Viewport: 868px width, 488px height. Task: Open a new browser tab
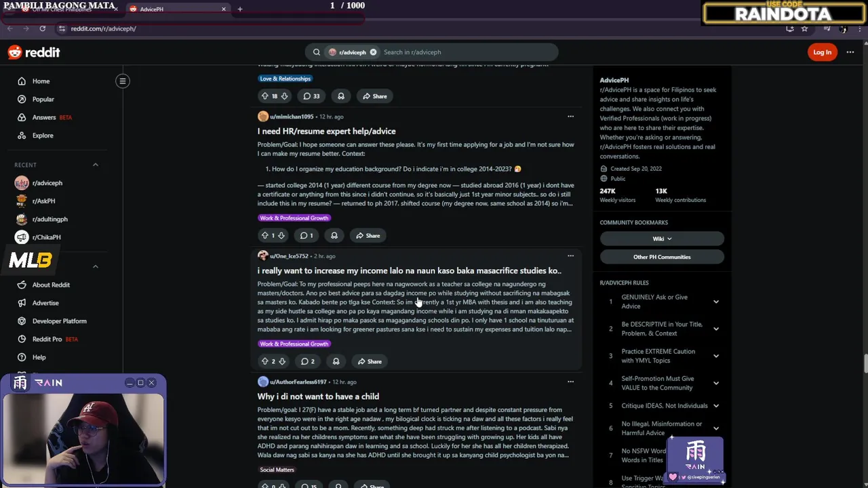(x=239, y=9)
